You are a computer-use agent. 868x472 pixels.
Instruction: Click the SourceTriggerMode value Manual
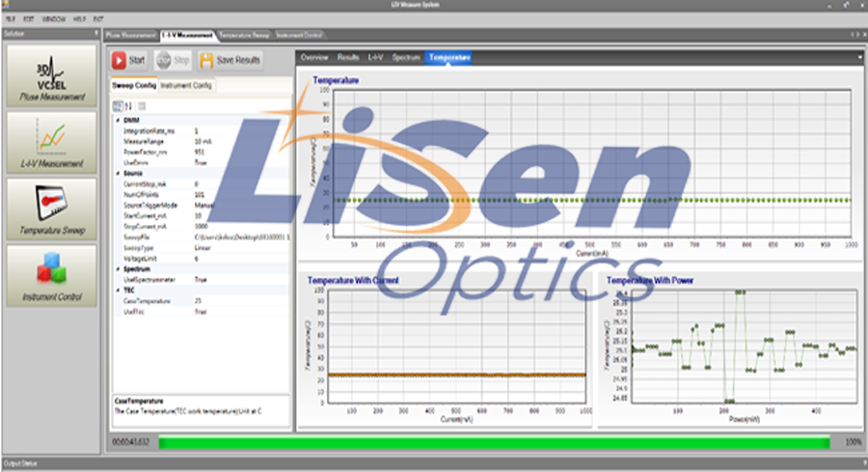tap(204, 206)
